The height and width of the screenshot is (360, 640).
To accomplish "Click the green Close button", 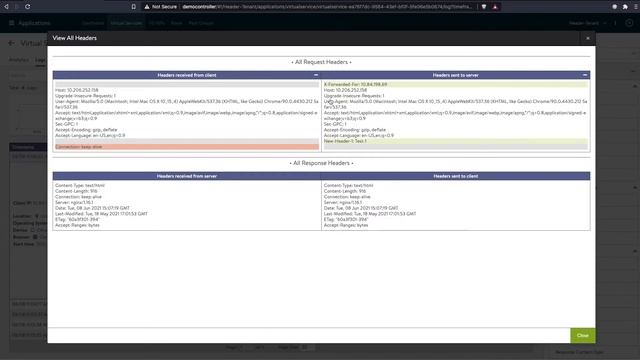I will click(582, 336).
